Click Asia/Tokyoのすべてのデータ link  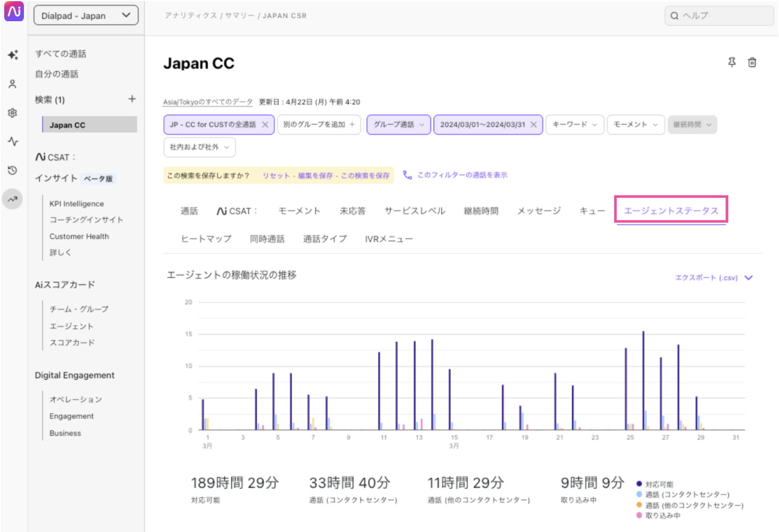pos(208,102)
